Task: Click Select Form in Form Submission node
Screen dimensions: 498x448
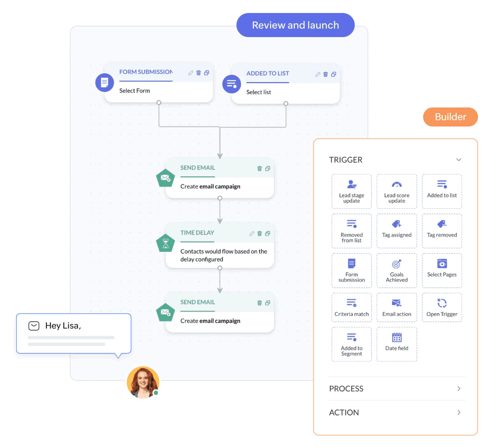Action: click(134, 91)
